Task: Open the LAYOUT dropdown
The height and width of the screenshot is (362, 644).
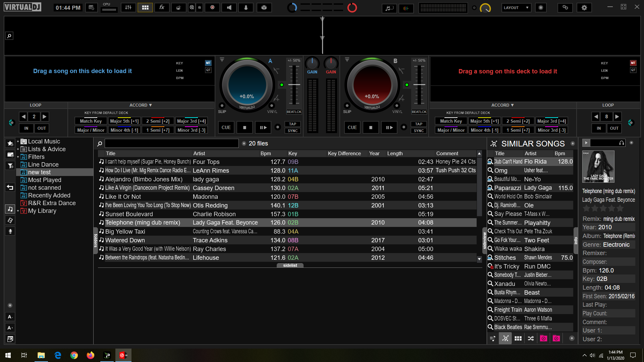Action: pos(516,7)
